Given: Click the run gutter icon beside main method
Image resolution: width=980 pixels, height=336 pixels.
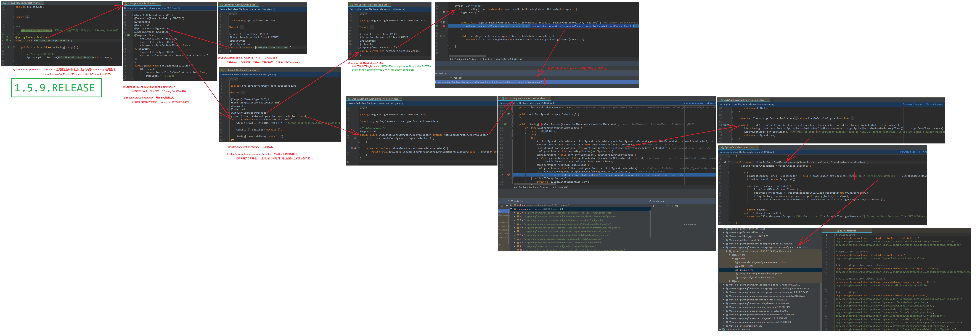Looking at the screenshot, I should [x=8, y=47].
